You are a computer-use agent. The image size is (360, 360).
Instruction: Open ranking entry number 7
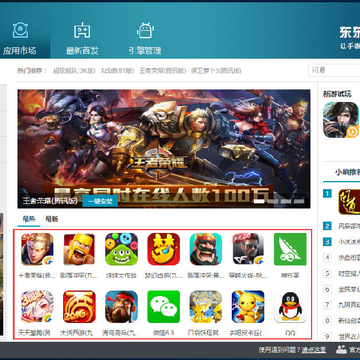tap(341, 305)
